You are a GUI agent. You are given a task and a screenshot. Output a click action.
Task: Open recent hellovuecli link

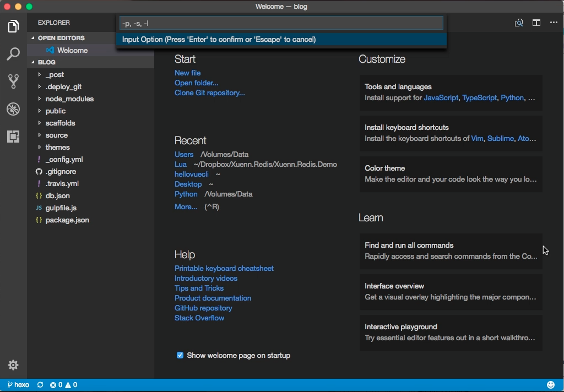tap(191, 174)
